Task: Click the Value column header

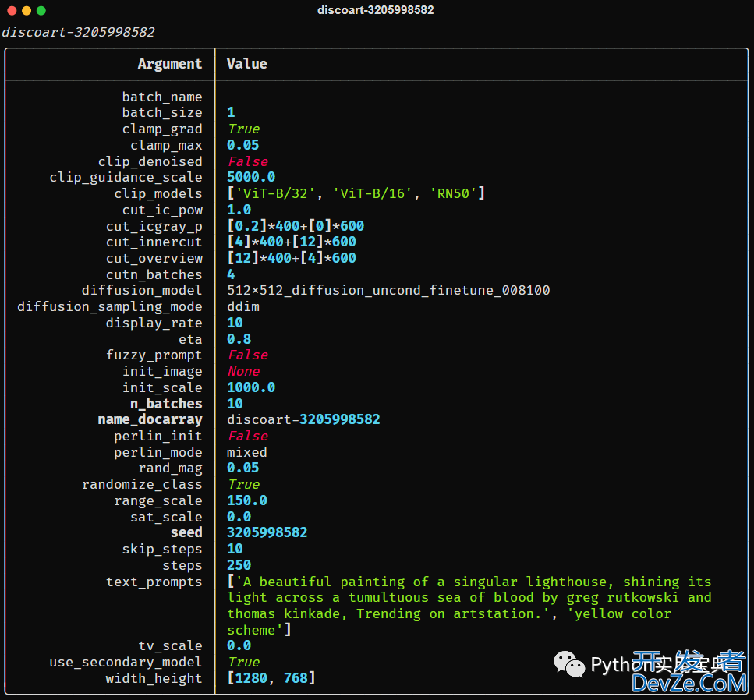Action: point(246,64)
